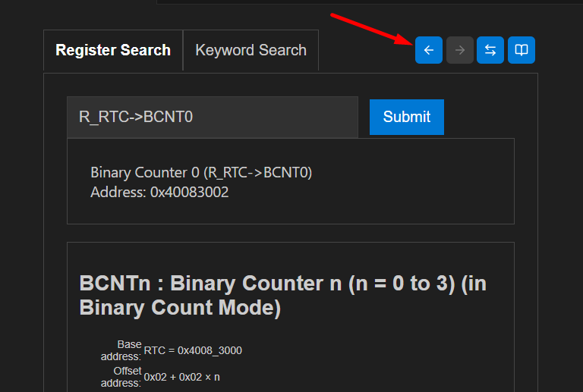This screenshot has height=392, width=583.
Task: Click the Address: 0x40083002 text
Action: click(159, 192)
